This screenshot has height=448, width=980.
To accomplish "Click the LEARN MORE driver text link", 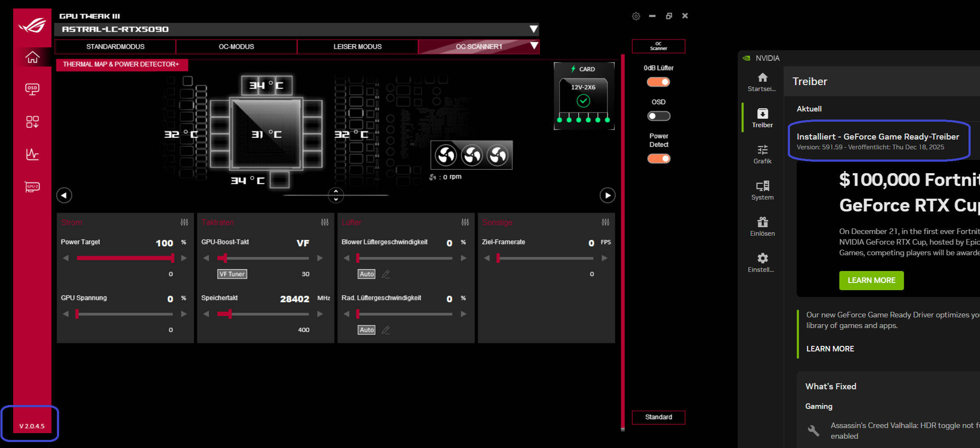I will click(x=830, y=349).
